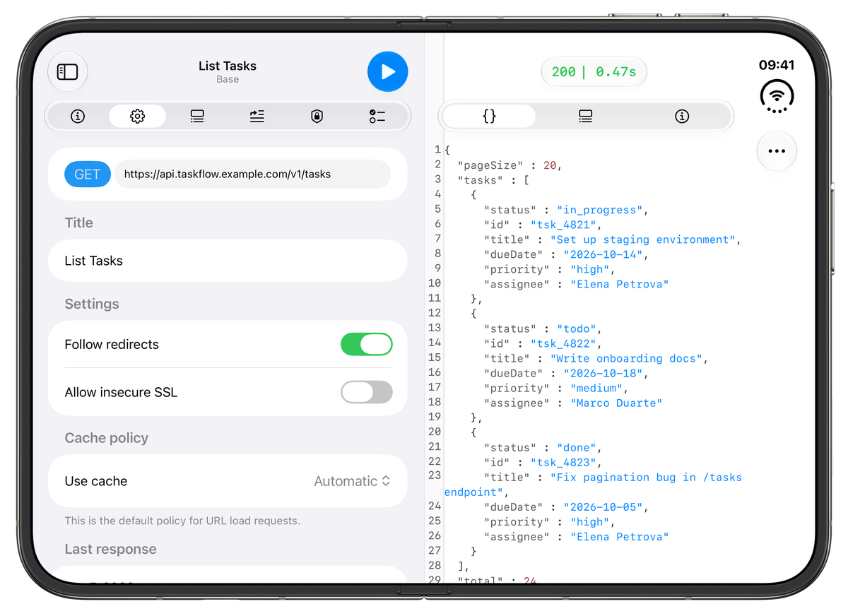Screen dimensions: 848x616
Task: Click the "2026-10-18" due date value
Action: pos(603,373)
